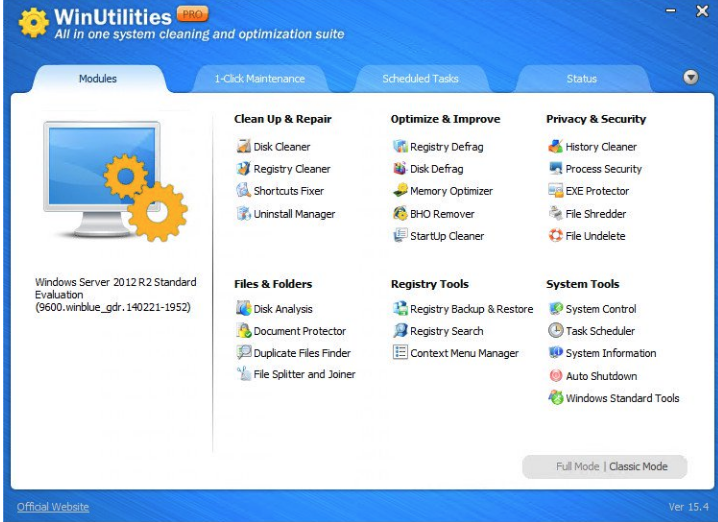Click the Registry Defrag icon
The image size is (718, 522).
click(400, 147)
